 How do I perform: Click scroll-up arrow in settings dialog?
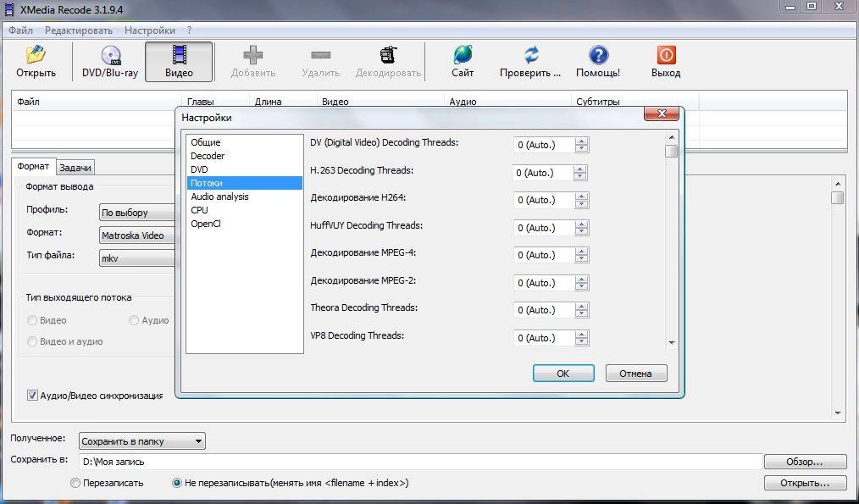pyautogui.click(x=672, y=137)
